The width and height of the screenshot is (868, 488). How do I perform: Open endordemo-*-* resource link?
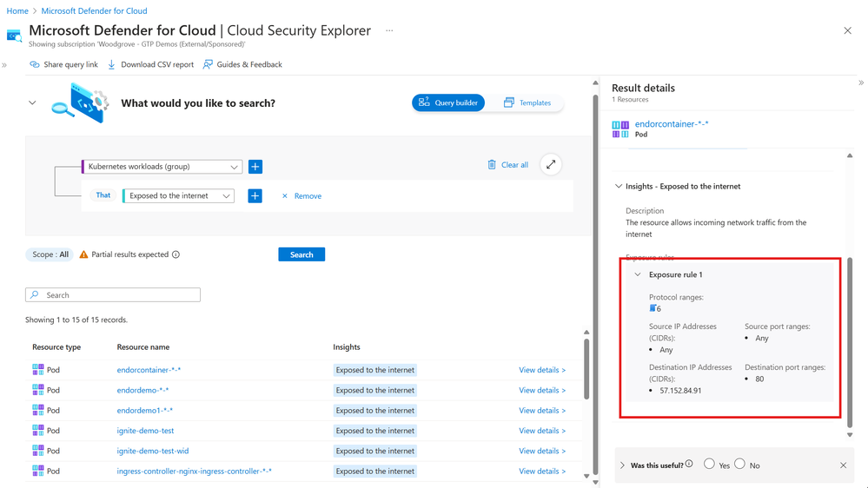(x=142, y=390)
